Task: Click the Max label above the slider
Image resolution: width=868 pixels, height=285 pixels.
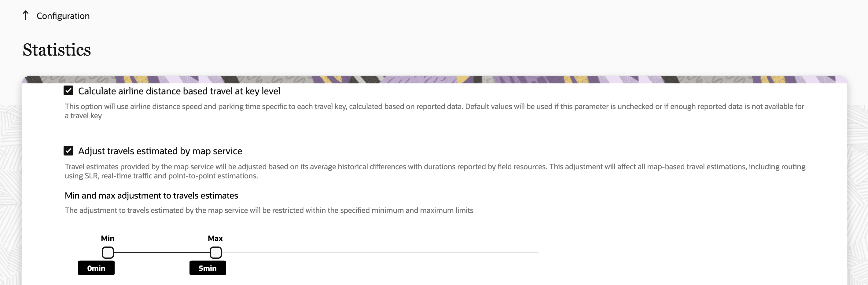Action: [215, 238]
